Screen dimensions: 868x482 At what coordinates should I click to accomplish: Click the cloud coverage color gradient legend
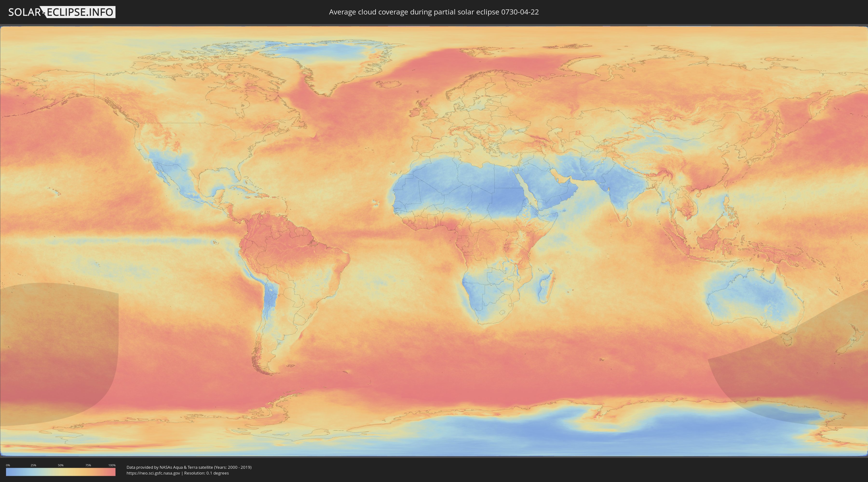[61, 472]
